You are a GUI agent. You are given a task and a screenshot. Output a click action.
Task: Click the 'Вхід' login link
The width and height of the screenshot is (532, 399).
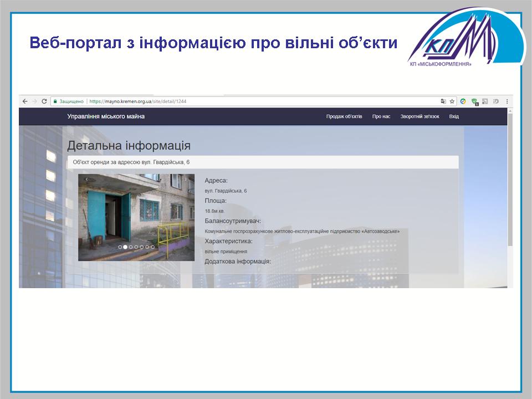454,116
